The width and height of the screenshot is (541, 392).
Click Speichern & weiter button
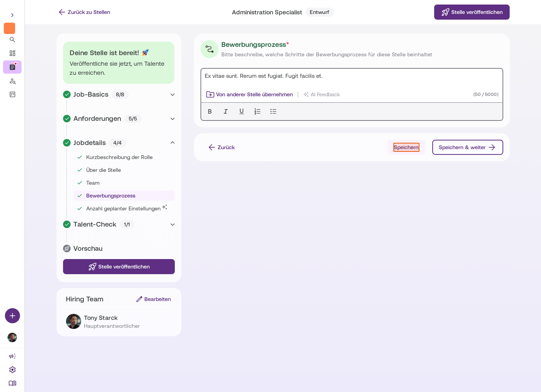point(467,147)
